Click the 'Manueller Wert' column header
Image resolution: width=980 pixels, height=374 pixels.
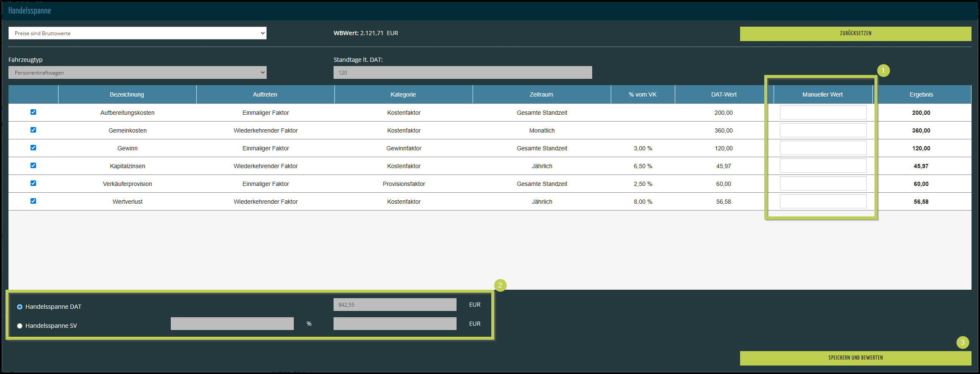coord(822,94)
